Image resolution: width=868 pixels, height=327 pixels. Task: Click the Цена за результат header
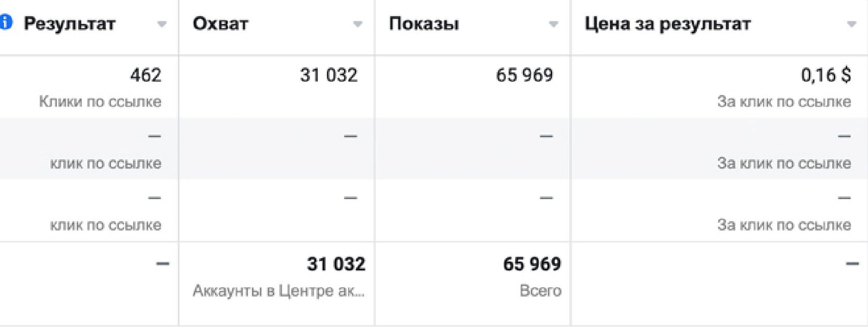click(x=668, y=24)
